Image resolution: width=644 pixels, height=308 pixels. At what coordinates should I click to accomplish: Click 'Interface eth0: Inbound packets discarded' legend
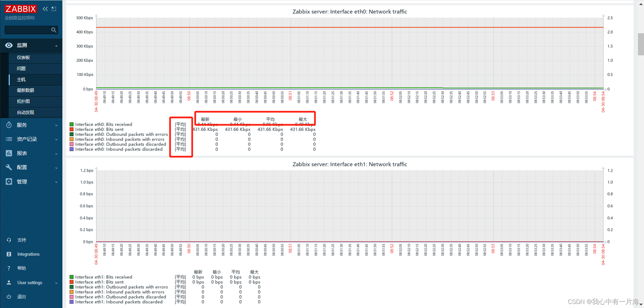[119, 149]
